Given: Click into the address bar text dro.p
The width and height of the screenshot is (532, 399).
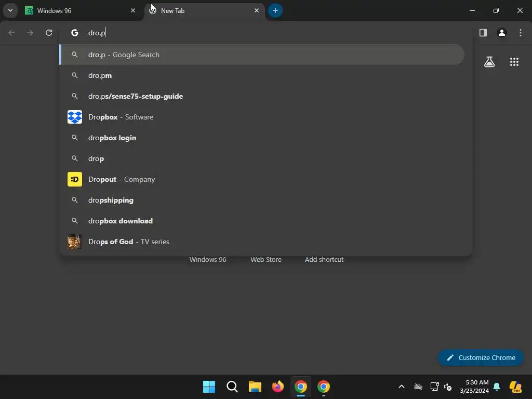Looking at the screenshot, I should [97, 33].
